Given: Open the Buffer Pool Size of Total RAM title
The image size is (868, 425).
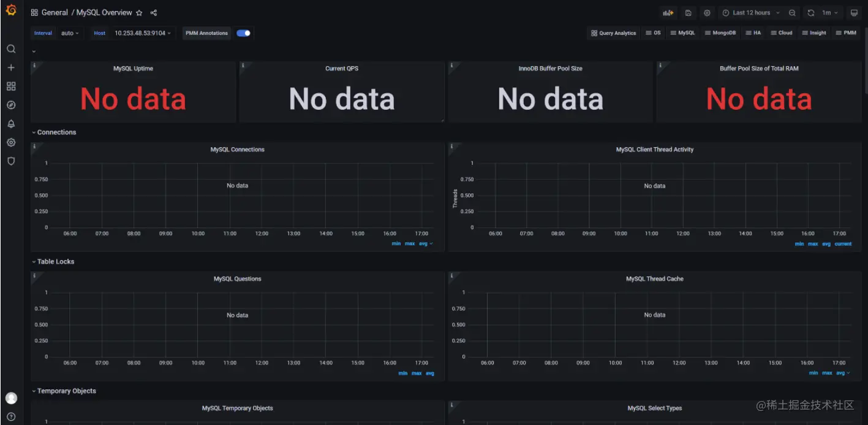Looking at the screenshot, I should pos(759,69).
